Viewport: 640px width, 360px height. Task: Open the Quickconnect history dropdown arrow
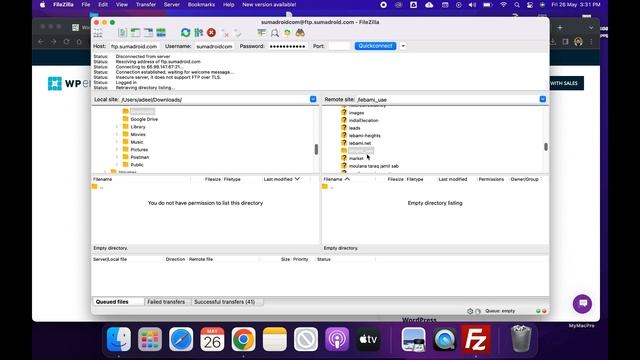pos(403,46)
